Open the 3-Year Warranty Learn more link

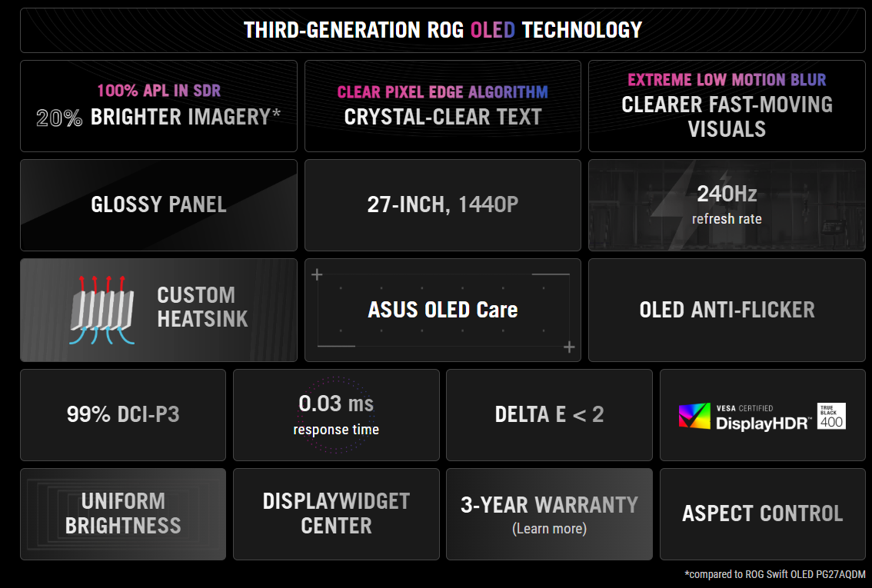tap(549, 529)
